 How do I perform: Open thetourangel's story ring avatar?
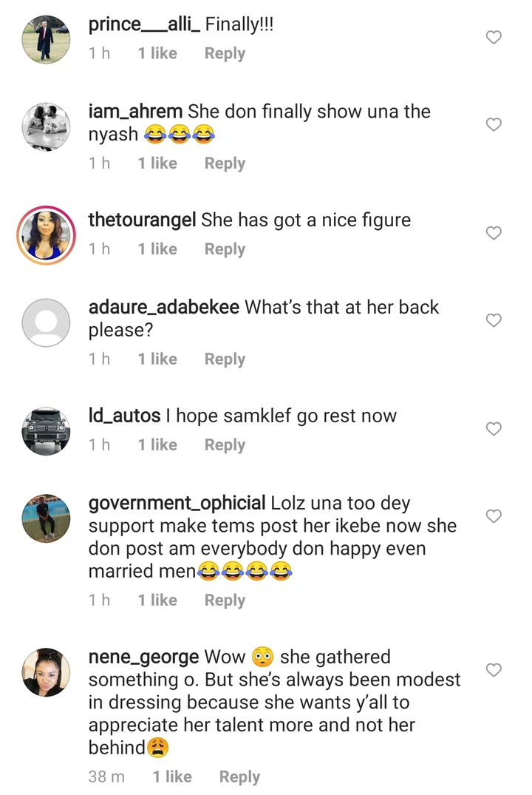pos(46,234)
